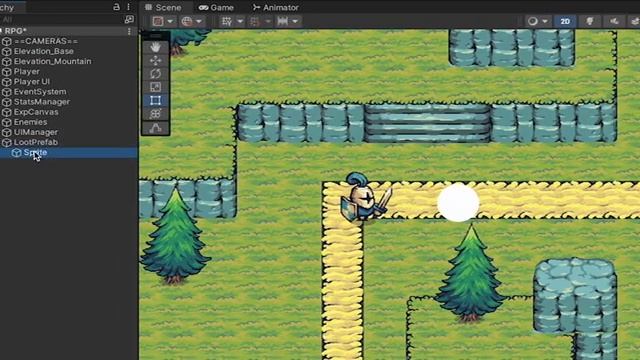Open the draw mode dropdown arrow

pyautogui.click(x=545, y=21)
